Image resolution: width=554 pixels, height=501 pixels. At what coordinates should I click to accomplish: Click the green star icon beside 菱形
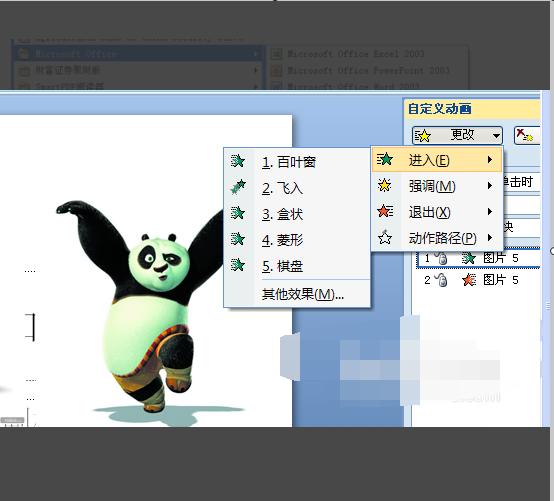(x=238, y=239)
